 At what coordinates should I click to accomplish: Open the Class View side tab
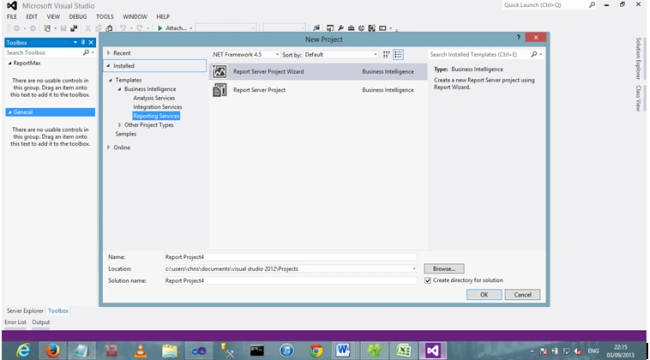tap(638, 98)
